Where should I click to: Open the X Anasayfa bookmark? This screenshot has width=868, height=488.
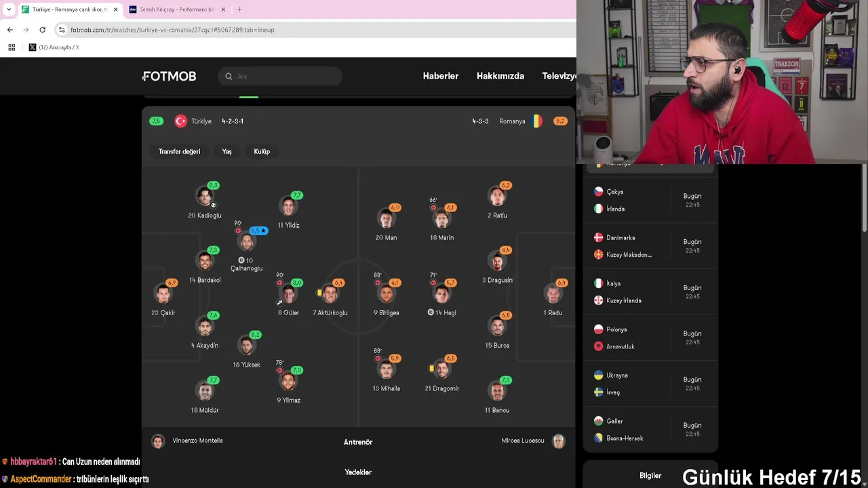tap(54, 47)
